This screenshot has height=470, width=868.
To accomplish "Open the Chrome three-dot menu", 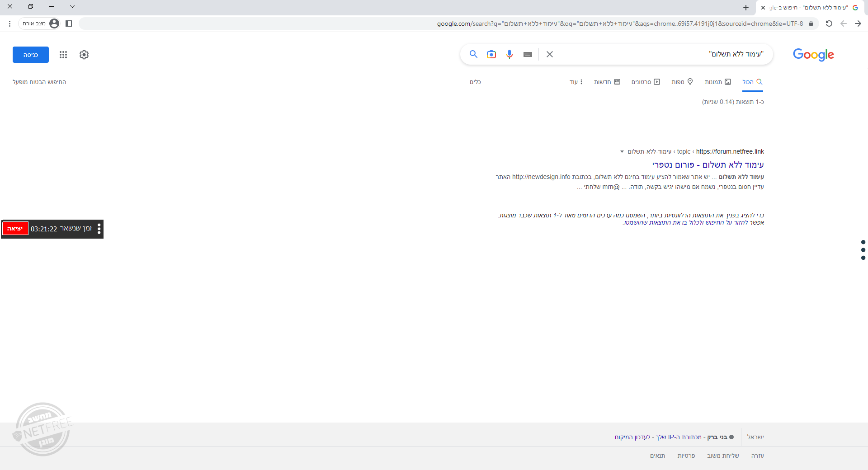I will click(9, 23).
